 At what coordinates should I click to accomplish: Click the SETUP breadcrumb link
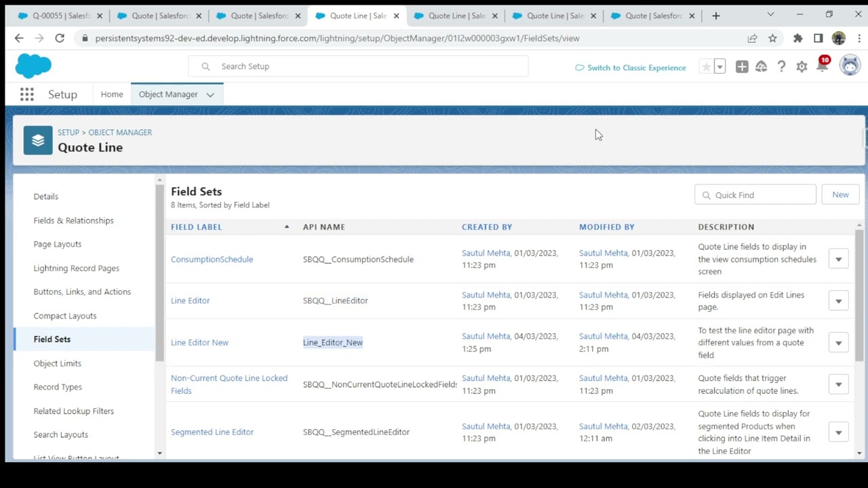[68, 132]
